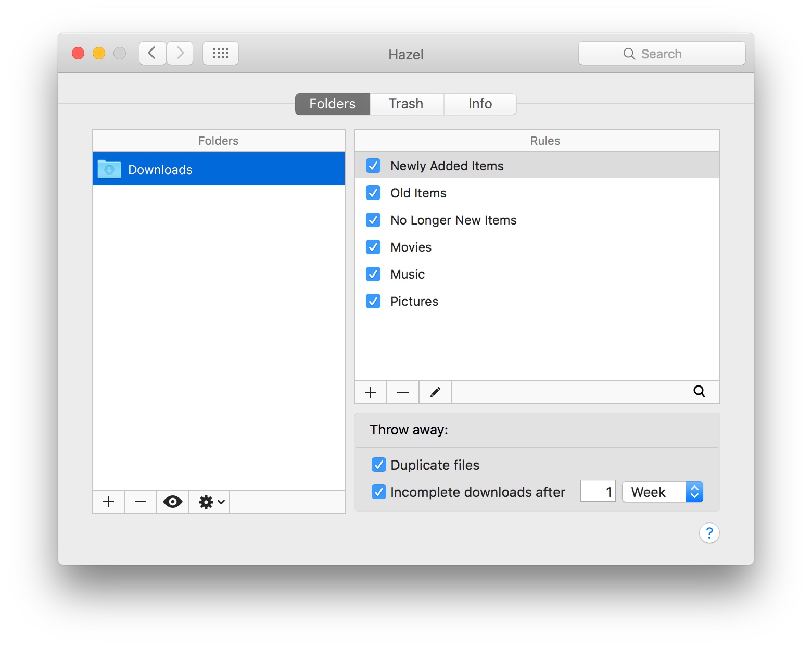812x648 pixels.
Task: Switch to the Trash tab
Action: [406, 104]
